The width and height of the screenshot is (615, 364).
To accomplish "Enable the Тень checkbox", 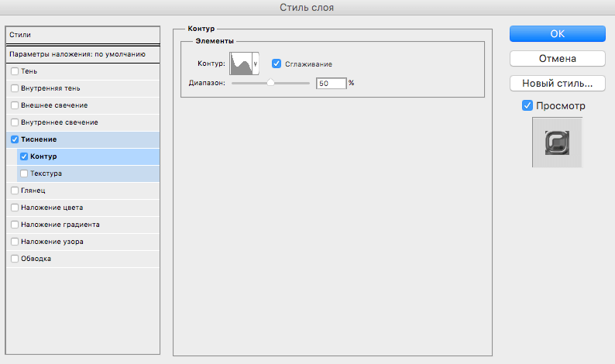I will (15, 71).
